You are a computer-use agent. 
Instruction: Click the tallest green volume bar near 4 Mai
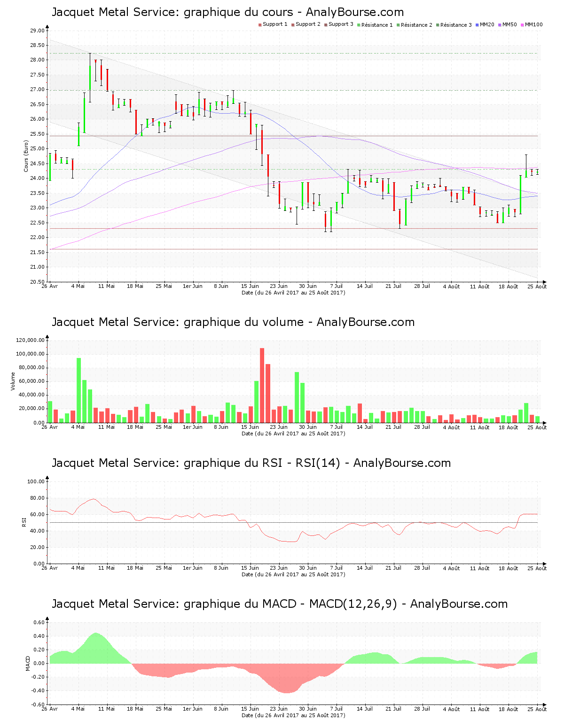(x=78, y=390)
